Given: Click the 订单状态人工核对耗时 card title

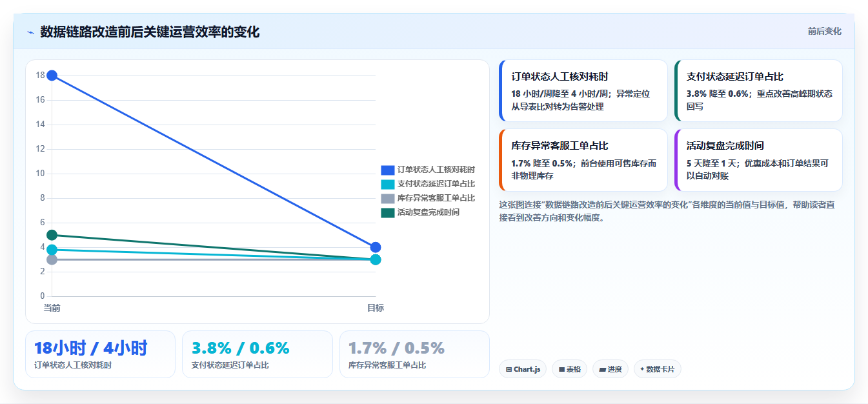Looking at the screenshot, I should point(560,76).
